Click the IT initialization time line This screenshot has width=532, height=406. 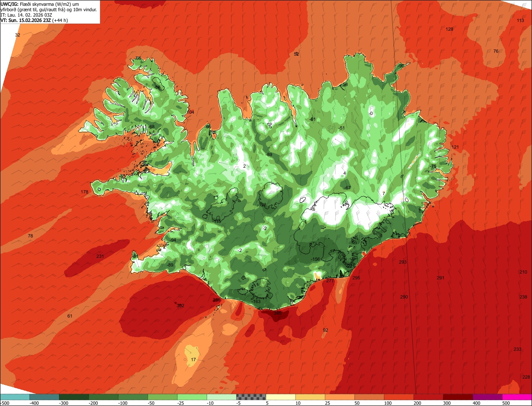tap(26, 15)
